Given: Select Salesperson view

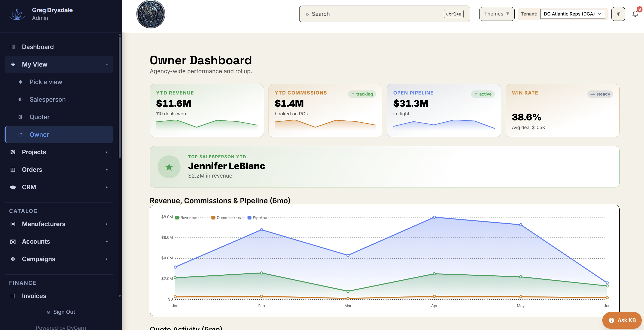Looking at the screenshot, I should (x=59, y=100).
